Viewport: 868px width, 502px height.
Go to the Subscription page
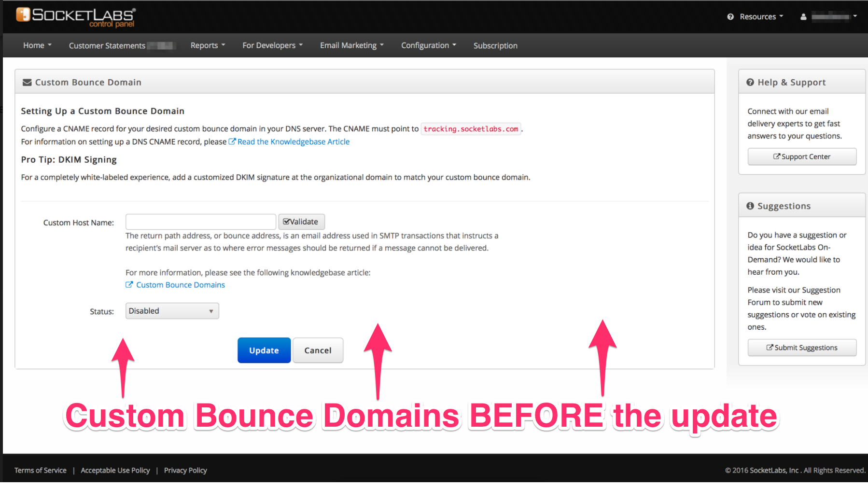pyautogui.click(x=495, y=45)
